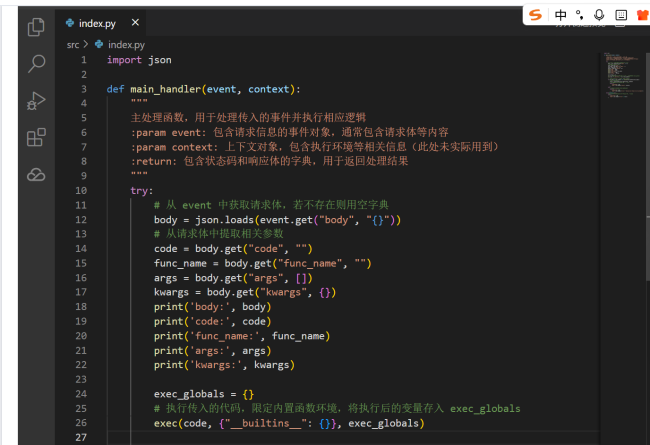Click print('func_name:', func_name) line

point(242,336)
